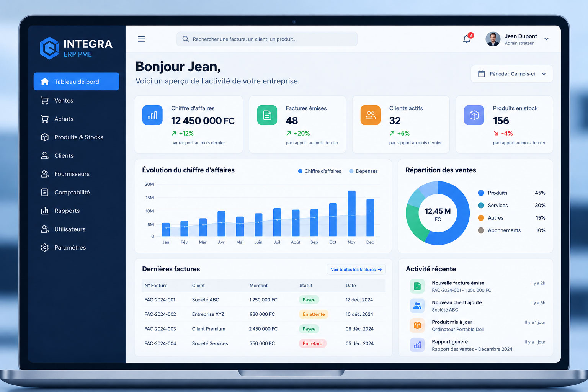
Task: Click the Produits en stock cube icon
Action: [x=474, y=115]
